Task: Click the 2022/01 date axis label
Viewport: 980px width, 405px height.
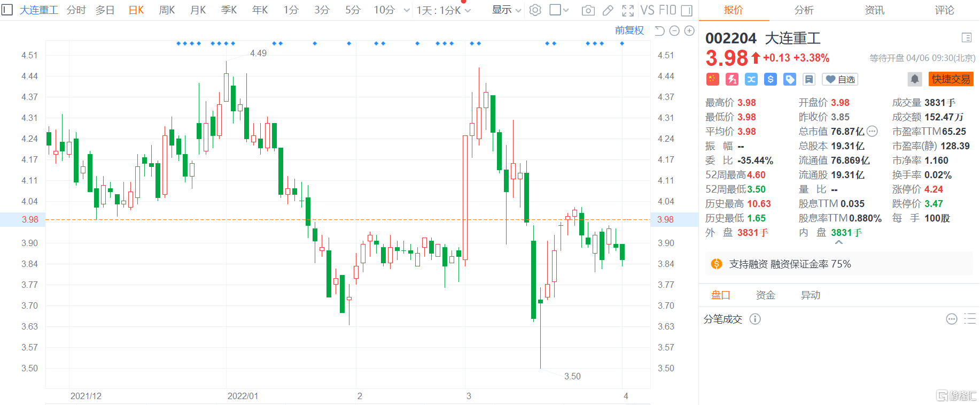Action: pos(243,396)
